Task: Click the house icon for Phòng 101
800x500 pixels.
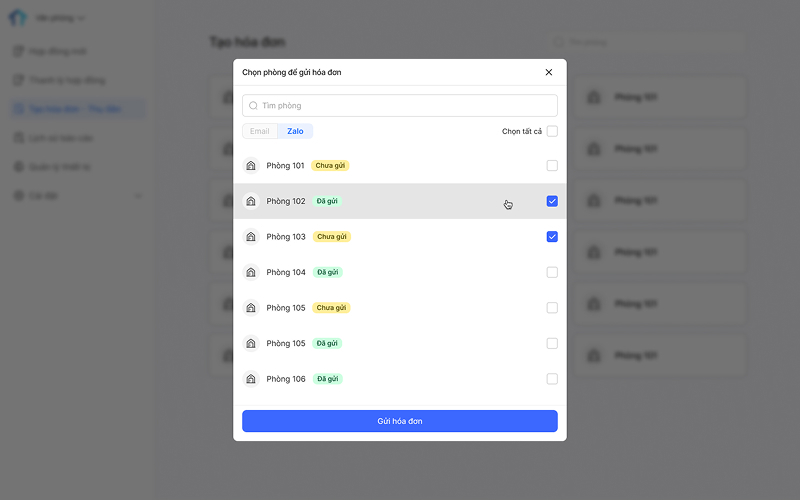Action: pos(251,165)
